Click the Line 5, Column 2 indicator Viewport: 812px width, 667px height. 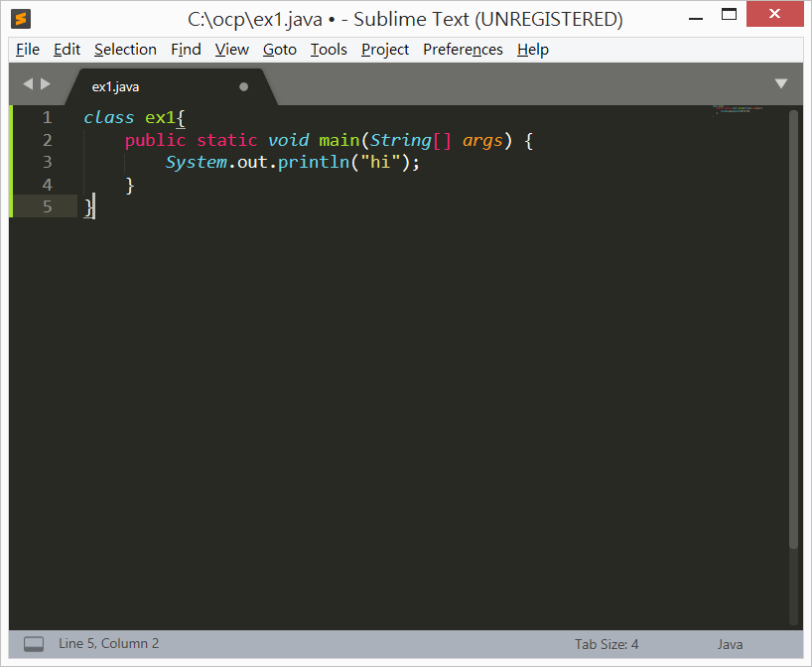pyautogui.click(x=108, y=644)
